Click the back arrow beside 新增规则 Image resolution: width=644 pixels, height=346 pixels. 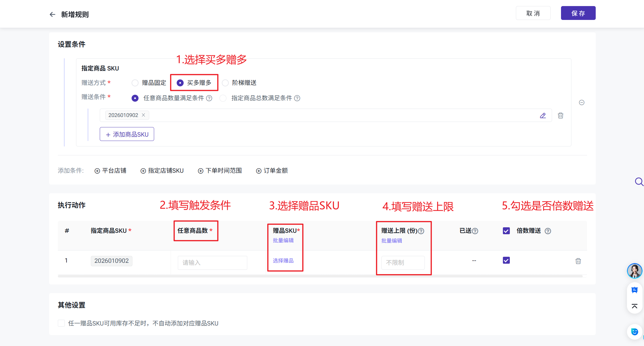coord(52,14)
